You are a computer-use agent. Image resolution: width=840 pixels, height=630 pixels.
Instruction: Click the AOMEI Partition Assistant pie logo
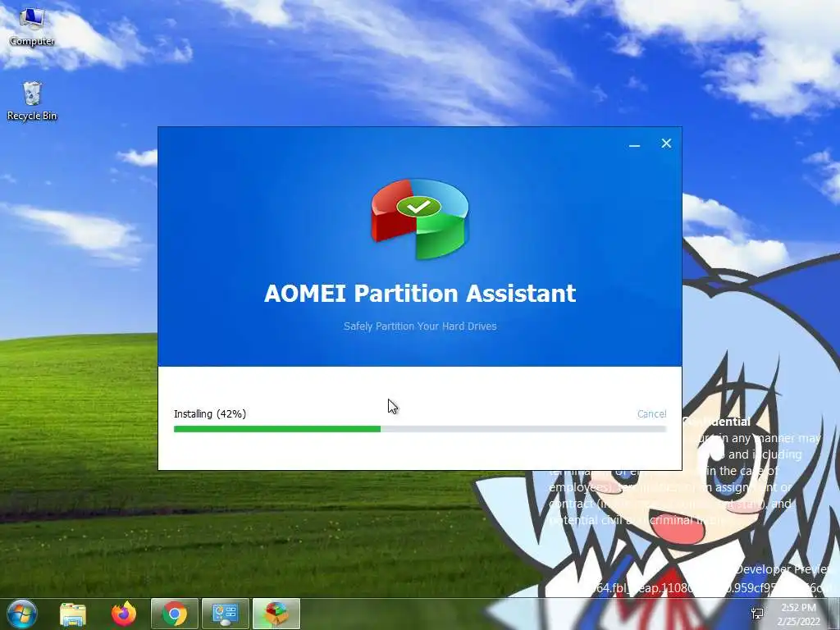click(x=419, y=218)
